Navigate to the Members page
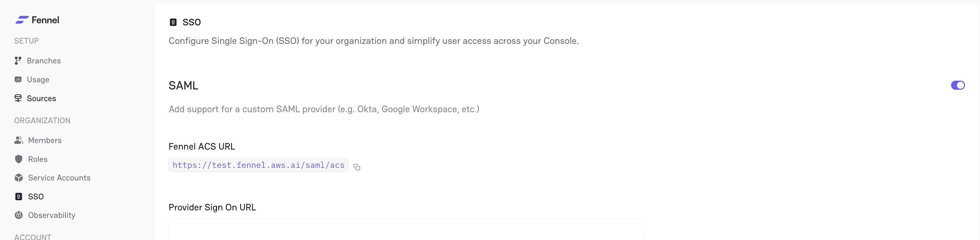 [45, 140]
